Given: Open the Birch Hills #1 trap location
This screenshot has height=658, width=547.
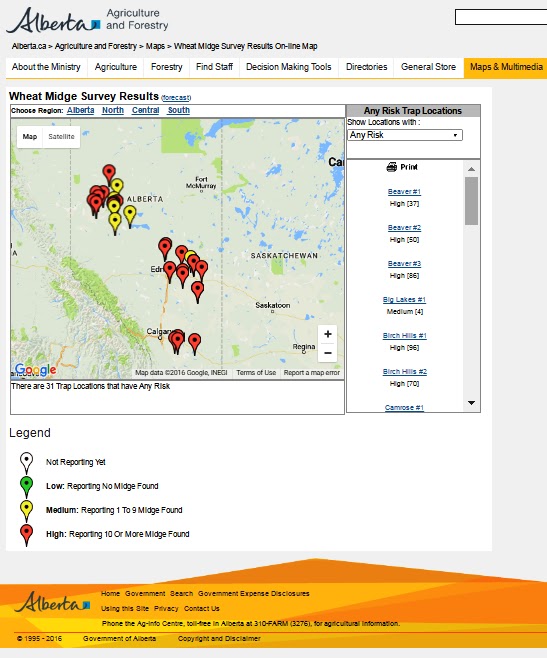Looking at the screenshot, I should pos(404,336).
